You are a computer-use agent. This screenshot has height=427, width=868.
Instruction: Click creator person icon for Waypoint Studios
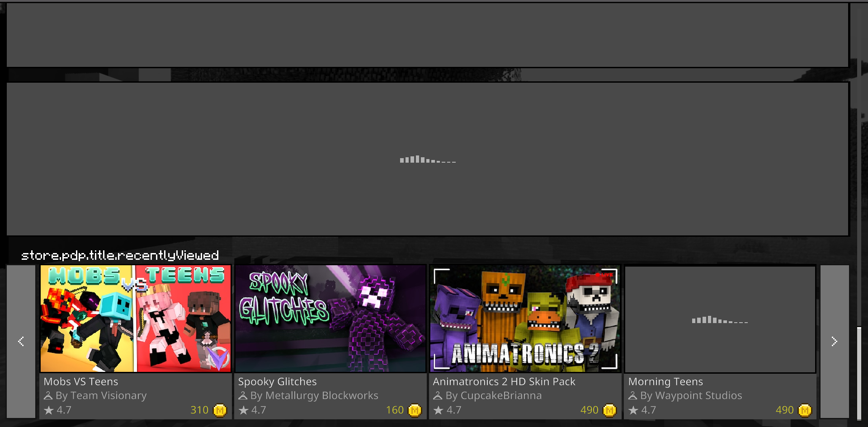[x=633, y=396]
